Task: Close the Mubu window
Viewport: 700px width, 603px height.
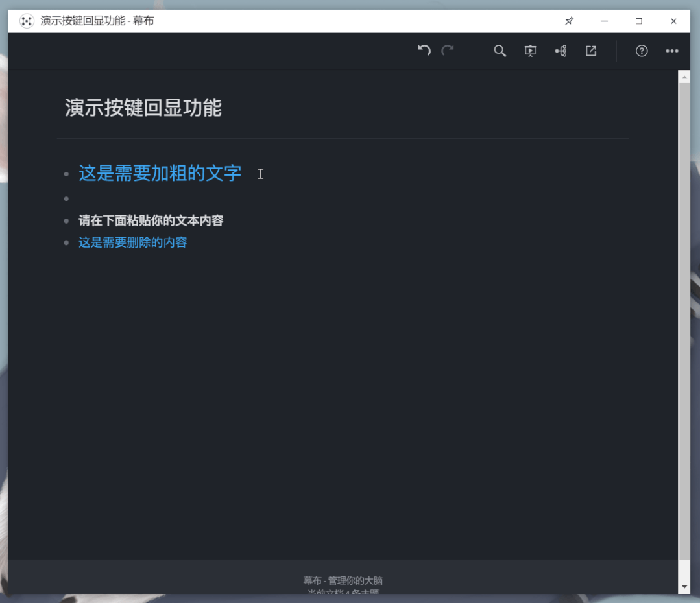Action: pos(673,21)
